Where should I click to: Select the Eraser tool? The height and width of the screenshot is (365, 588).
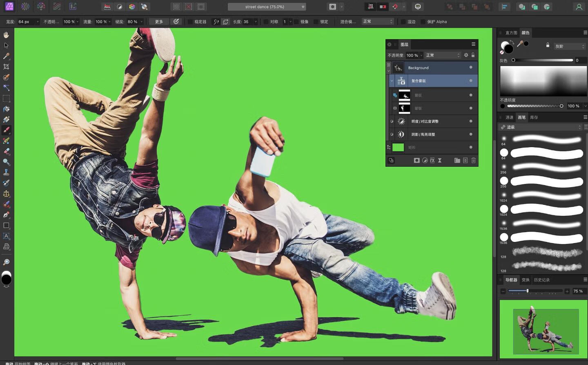(6, 151)
